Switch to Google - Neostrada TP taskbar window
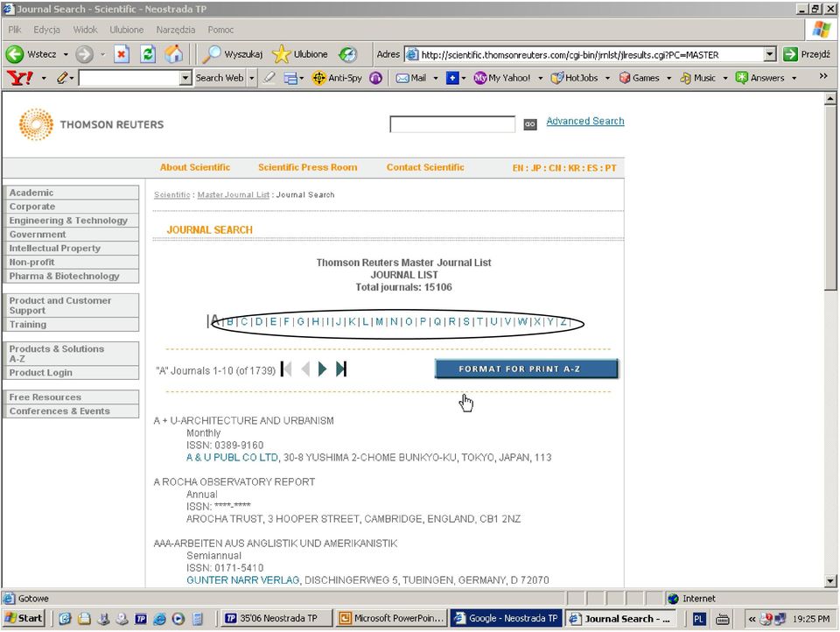Viewport: 840px width, 632px height. point(507,618)
